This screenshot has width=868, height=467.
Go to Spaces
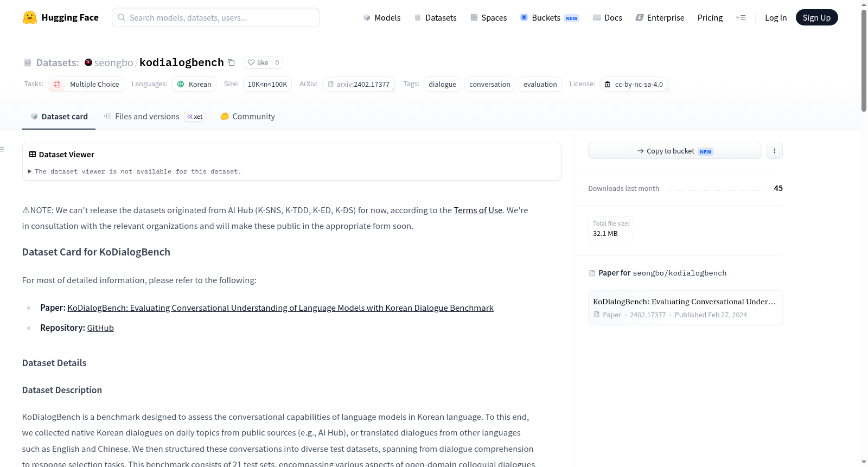489,17
